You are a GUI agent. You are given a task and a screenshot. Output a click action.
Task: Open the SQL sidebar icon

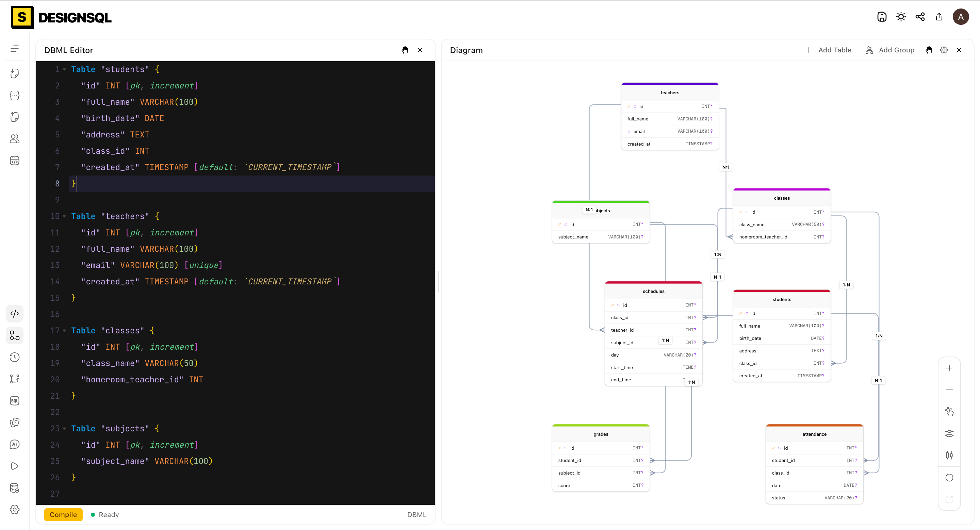click(x=14, y=401)
